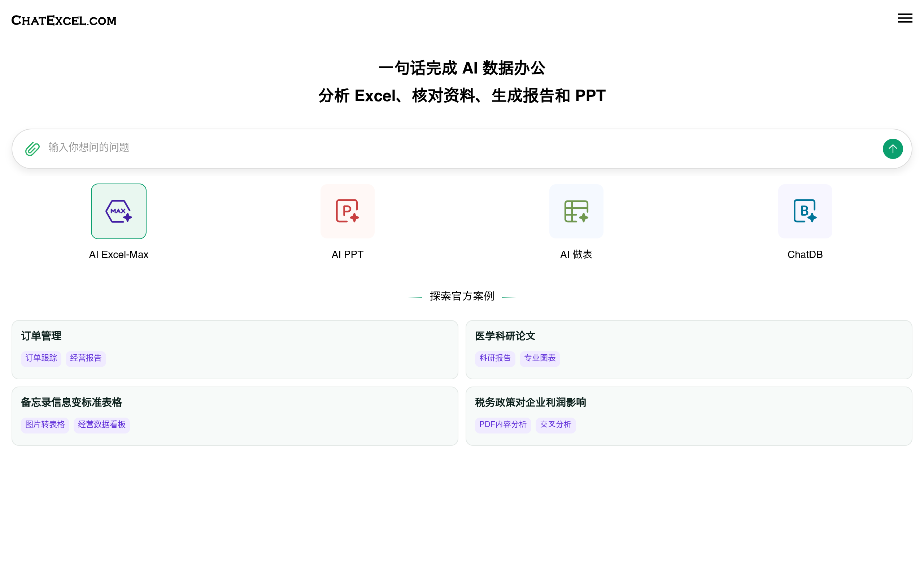Screen dimensions: 924x578
Task: Select the ChatDB icon
Action: (805, 211)
